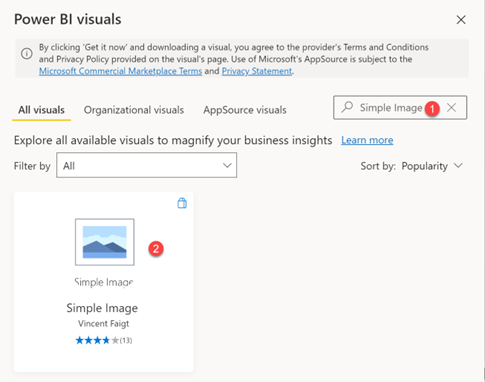Open the Sort by Popularity dropdown
The height and width of the screenshot is (382, 485).
[432, 166]
